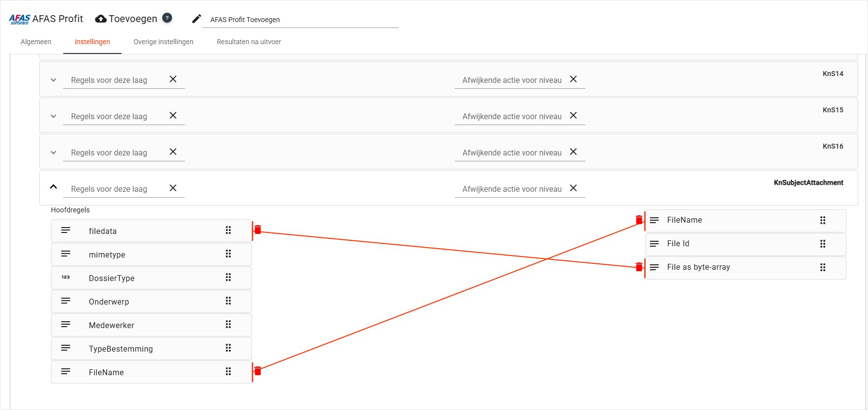Screen dimensions: 868x410
Task: Click drag handle on mimetype row
Action: pos(228,254)
